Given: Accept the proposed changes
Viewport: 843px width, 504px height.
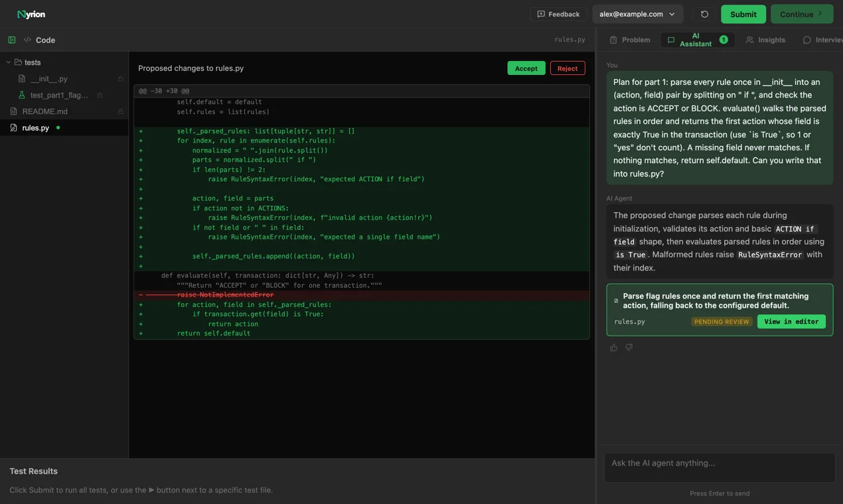Looking at the screenshot, I should click(526, 68).
